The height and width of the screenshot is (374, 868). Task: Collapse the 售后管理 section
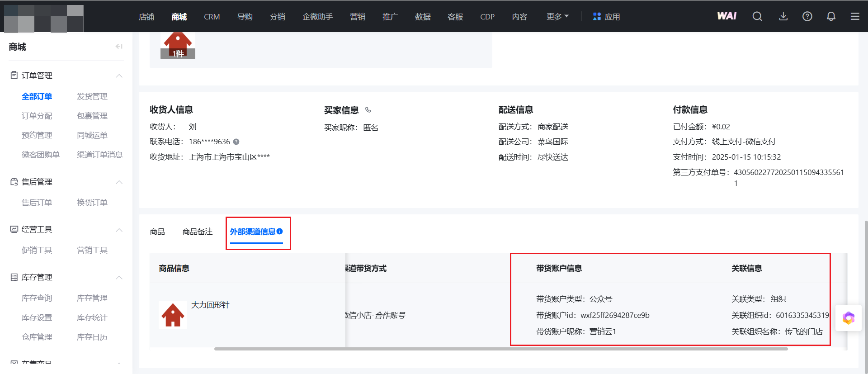click(119, 182)
